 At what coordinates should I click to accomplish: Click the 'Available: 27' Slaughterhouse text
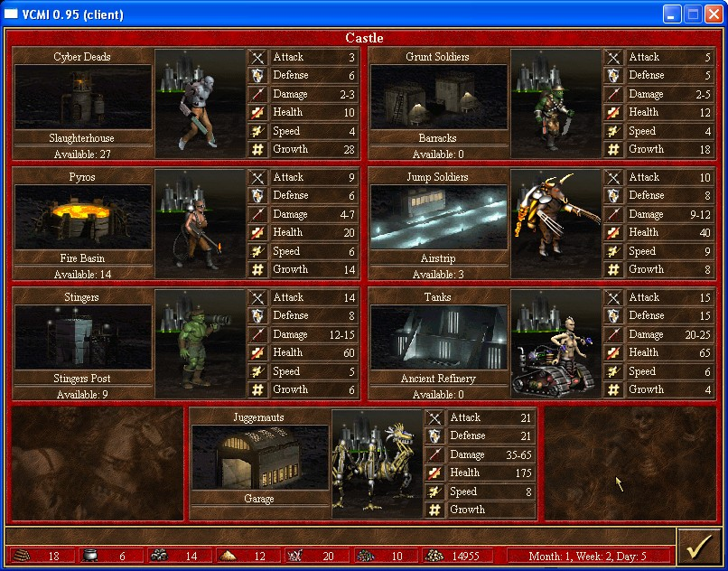coord(82,154)
